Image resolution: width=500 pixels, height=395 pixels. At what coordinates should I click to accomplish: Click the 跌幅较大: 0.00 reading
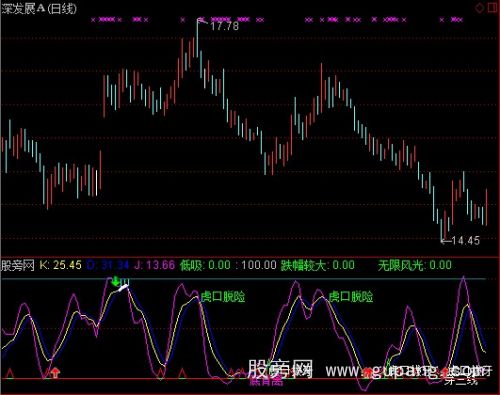click(x=318, y=265)
